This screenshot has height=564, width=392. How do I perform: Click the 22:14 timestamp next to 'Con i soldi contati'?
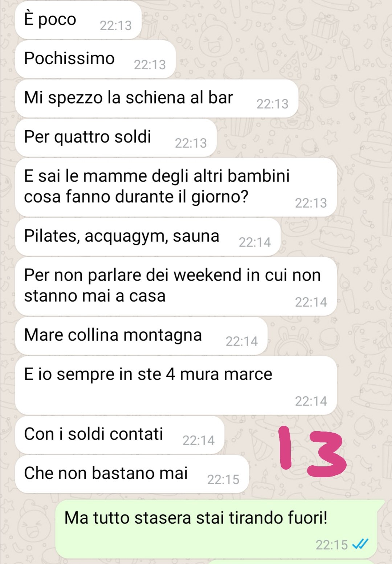click(x=199, y=440)
